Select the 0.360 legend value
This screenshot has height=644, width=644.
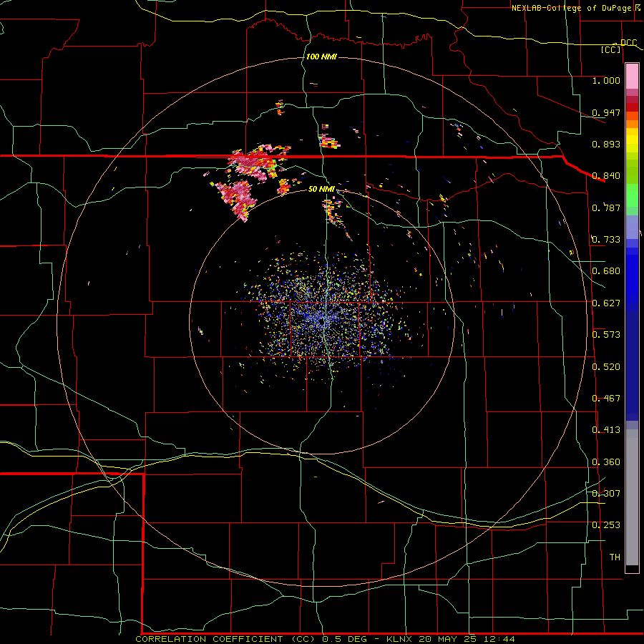point(606,462)
